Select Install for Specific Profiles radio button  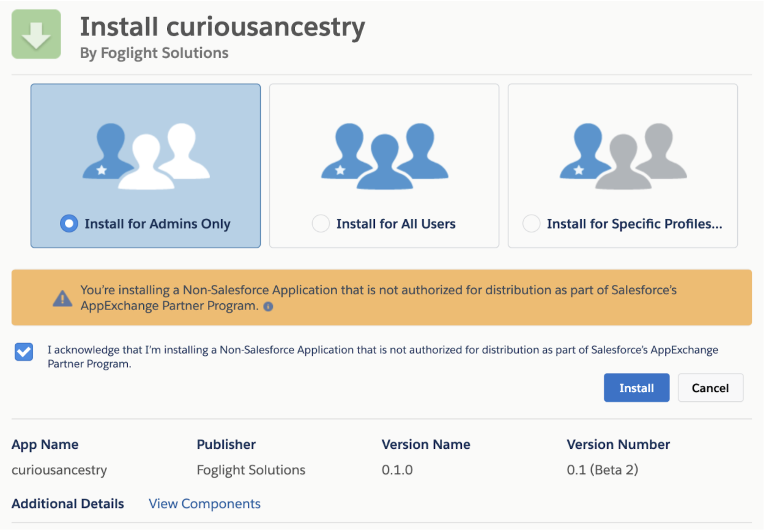point(531,224)
